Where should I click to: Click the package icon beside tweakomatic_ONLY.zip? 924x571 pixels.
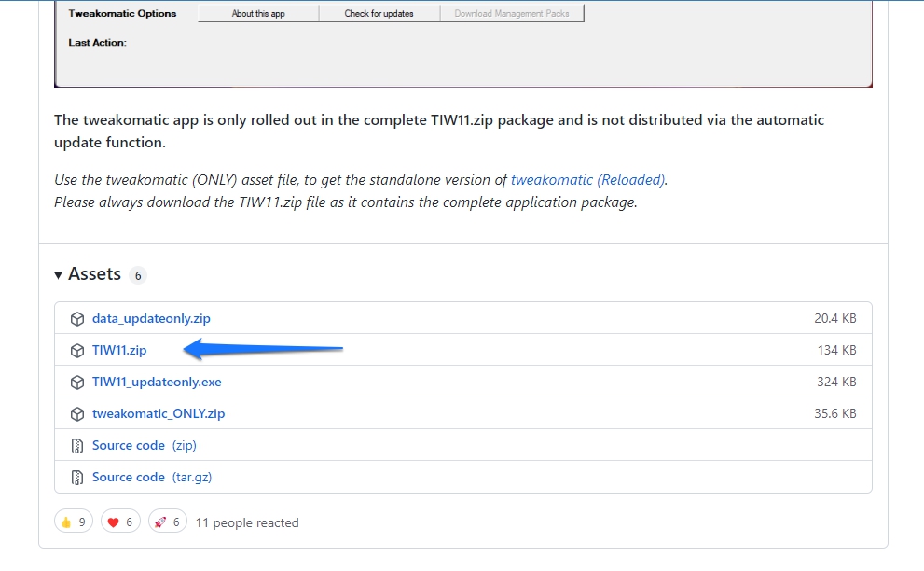pos(77,414)
